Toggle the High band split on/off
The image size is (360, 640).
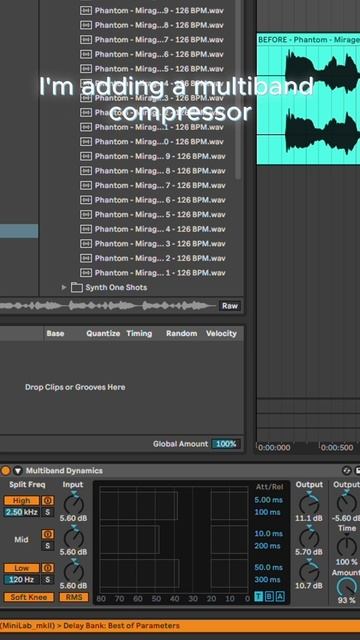[x=22, y=500]
